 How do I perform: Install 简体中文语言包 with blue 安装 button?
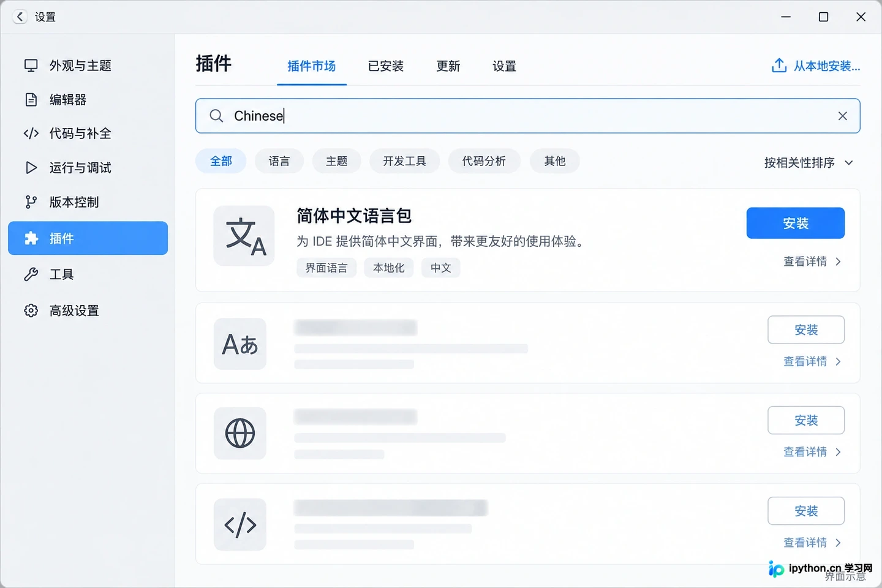795,223
